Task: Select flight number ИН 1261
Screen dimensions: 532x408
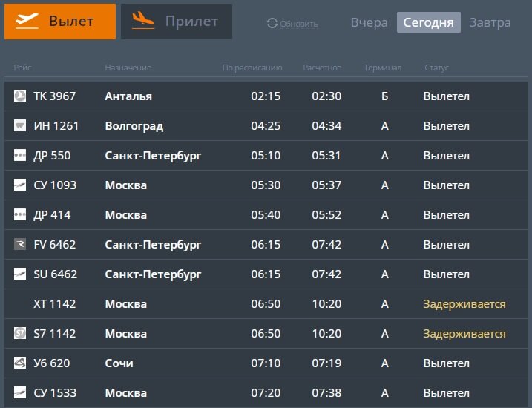Action: pos(56,126)
